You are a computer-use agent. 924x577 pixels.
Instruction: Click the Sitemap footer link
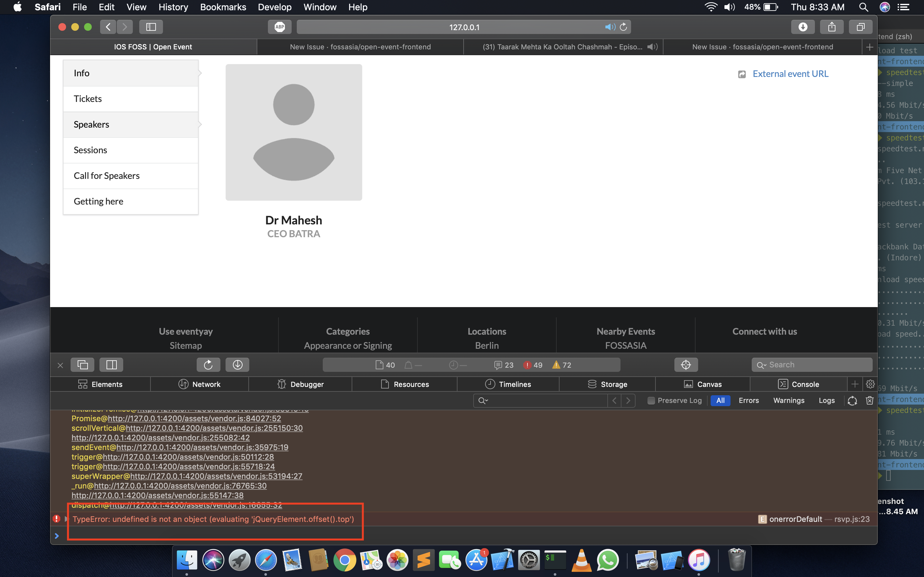click(185, 345)
